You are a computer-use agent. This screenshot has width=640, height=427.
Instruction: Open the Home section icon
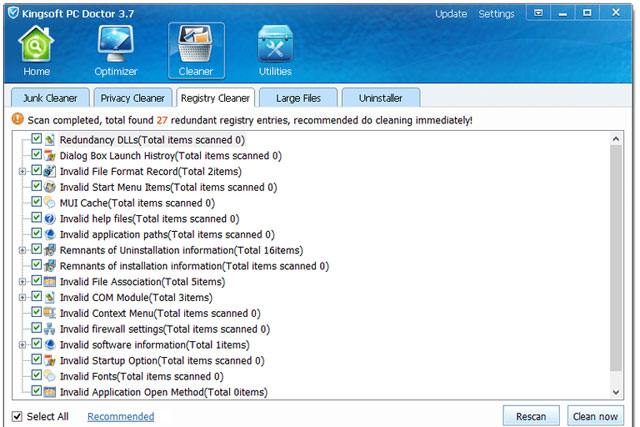point(36,44)
